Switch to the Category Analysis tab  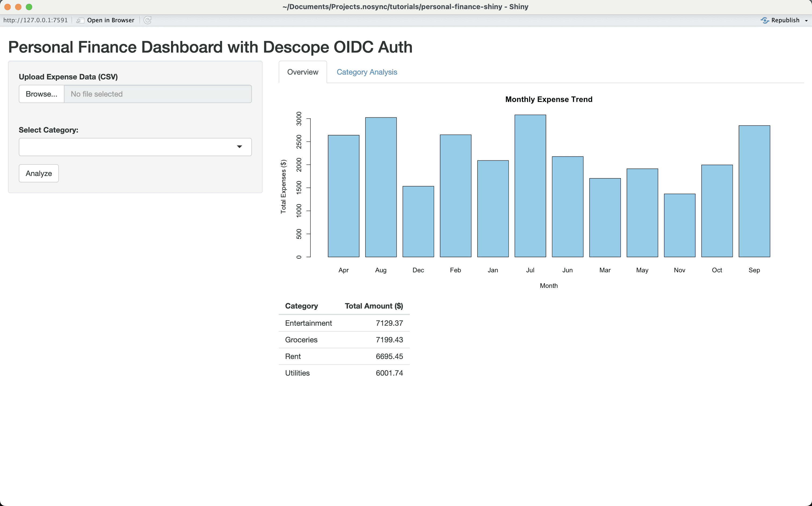pos(367,72)
